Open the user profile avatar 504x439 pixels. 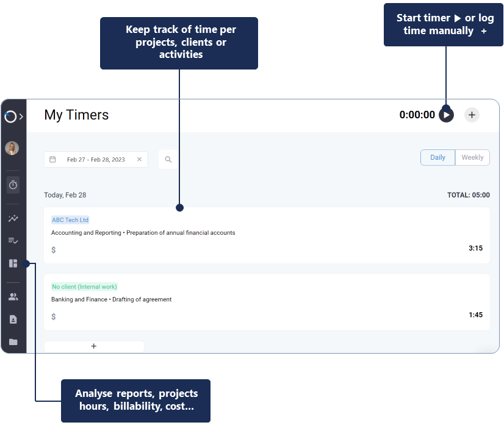pos(12,148)
